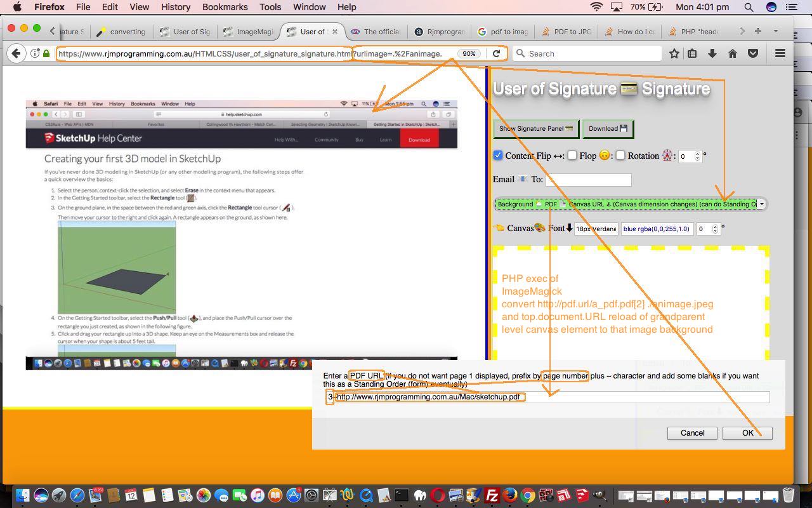
Task: Show bookmarks list icon in toolbar
Action: (693, 54)
